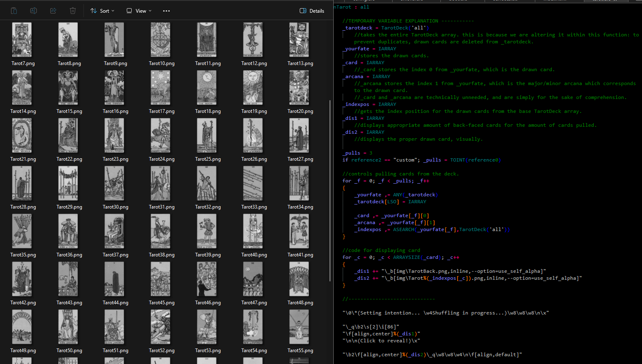This screenshot has width=642, height=364.
Task: Click the file name Tarot41.png
Action: 301,255
